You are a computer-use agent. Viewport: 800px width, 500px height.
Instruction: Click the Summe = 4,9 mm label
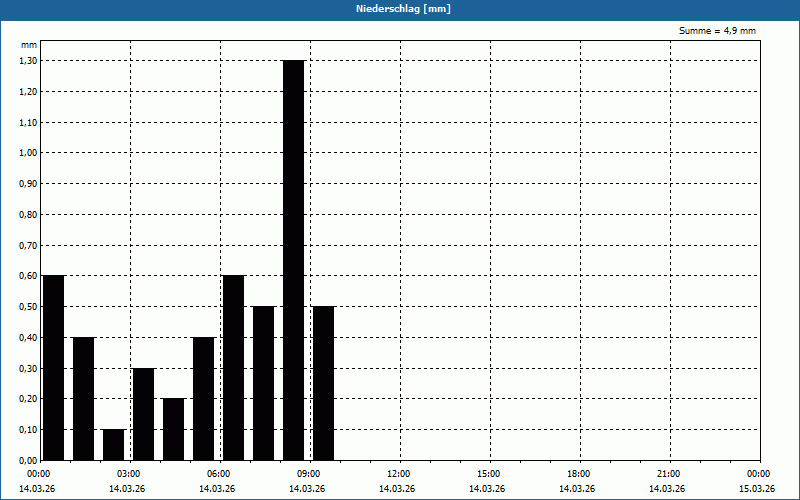pyautogui.click(x=717, y=31)
